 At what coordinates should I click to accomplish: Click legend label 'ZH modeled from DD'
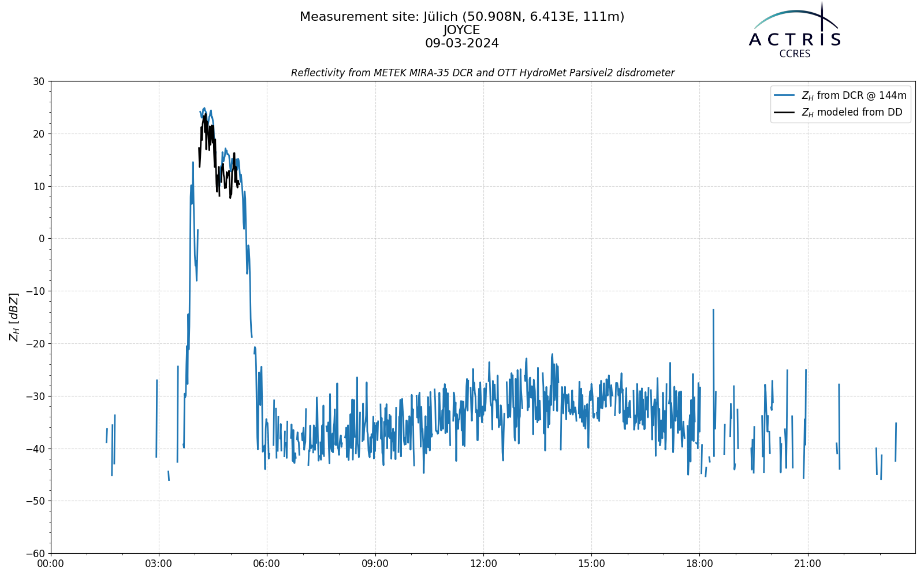[x=852, y=112]
